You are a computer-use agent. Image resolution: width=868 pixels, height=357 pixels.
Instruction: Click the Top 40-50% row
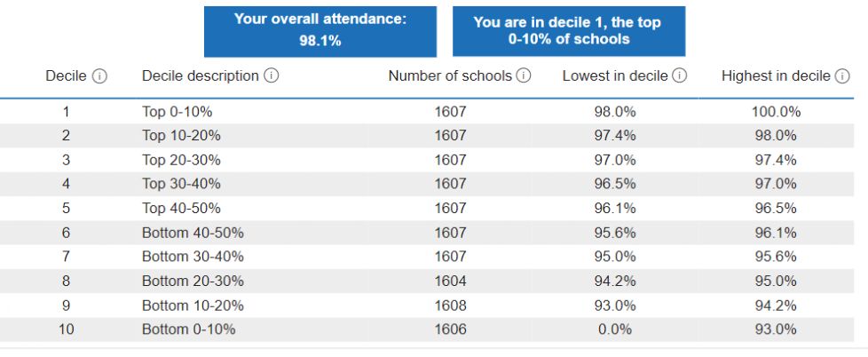click(427, 208)
